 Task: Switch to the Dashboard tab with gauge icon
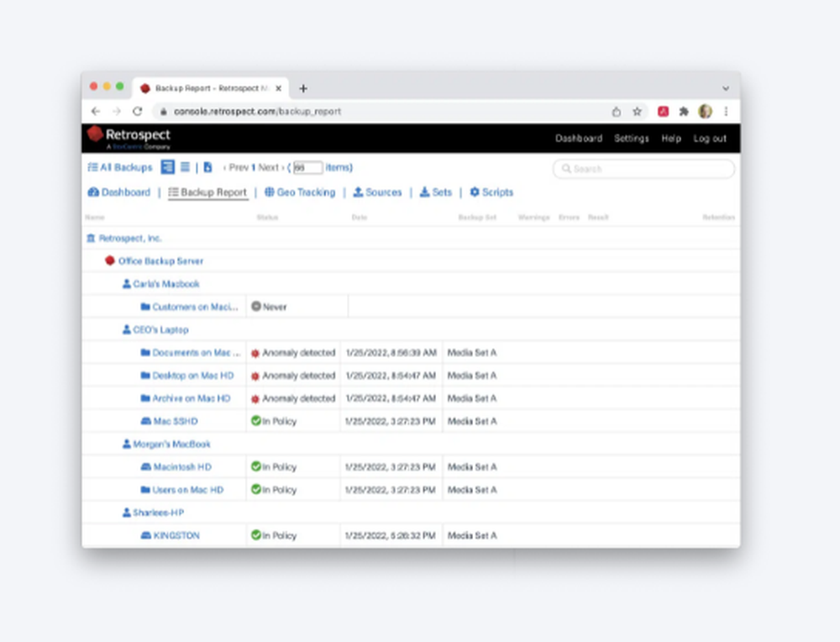(x=119, y=192)
